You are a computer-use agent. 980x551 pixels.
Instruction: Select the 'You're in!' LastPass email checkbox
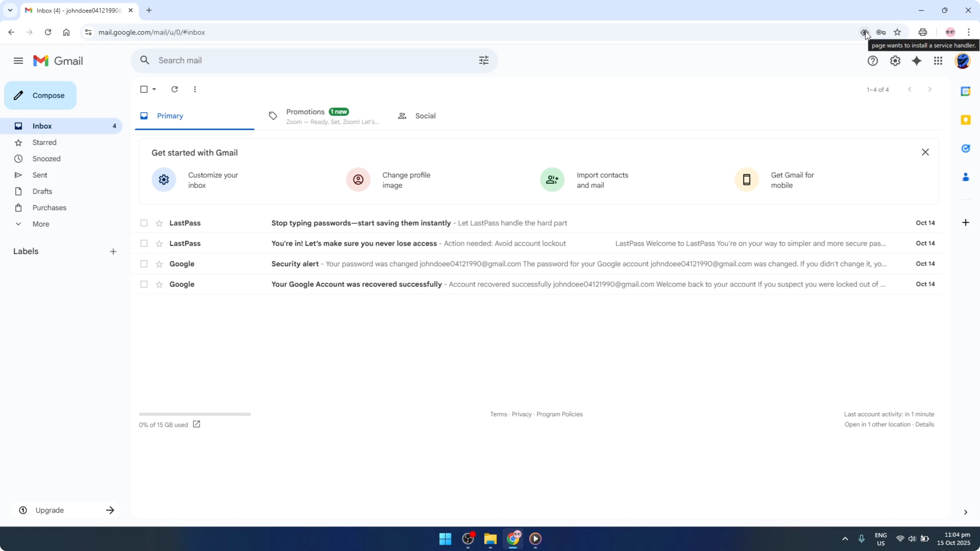tap(144, 243)
